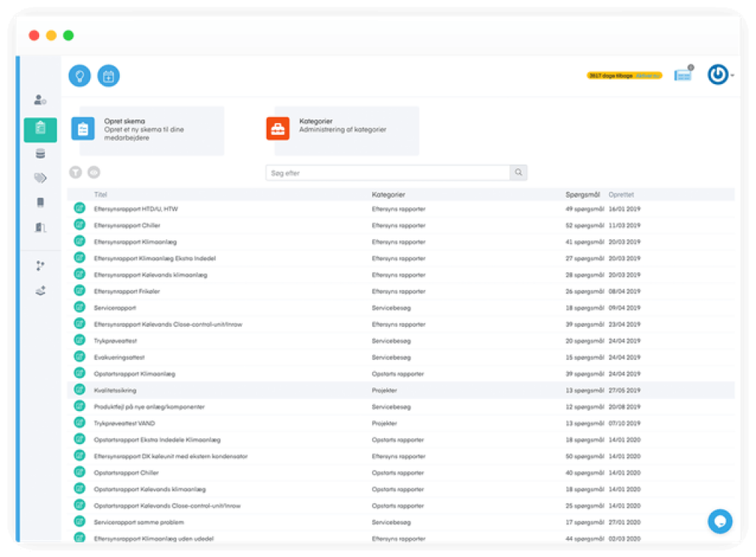Click the filter funnel icon above the table

pos(75,173)
